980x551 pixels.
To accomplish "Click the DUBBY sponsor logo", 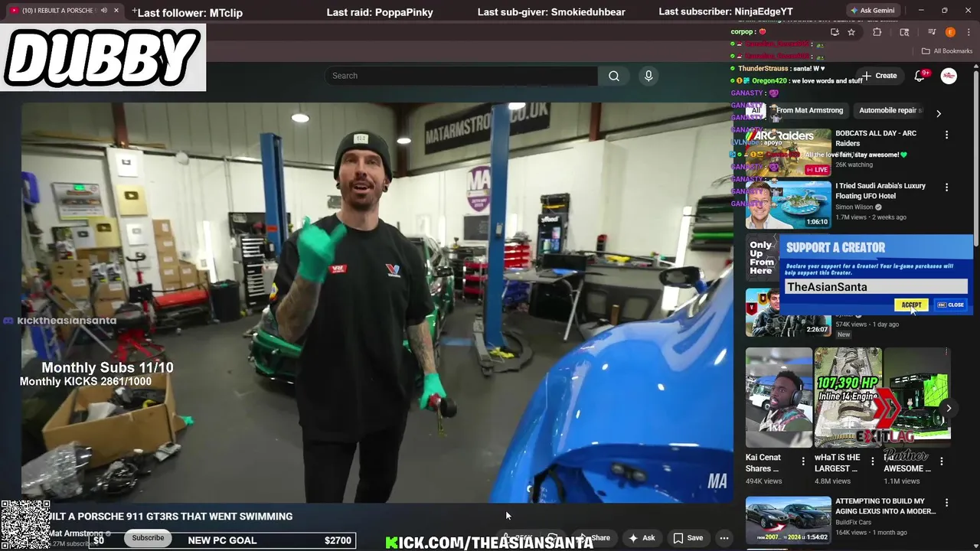I will [x=103, y=57].
